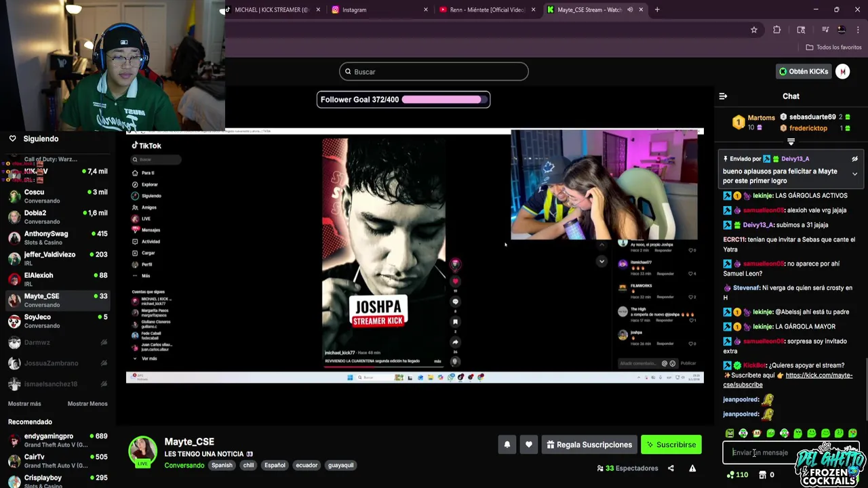868x488 pixels.
Task: Open the browser extensions puzzle icon
Action: (777, 30)
